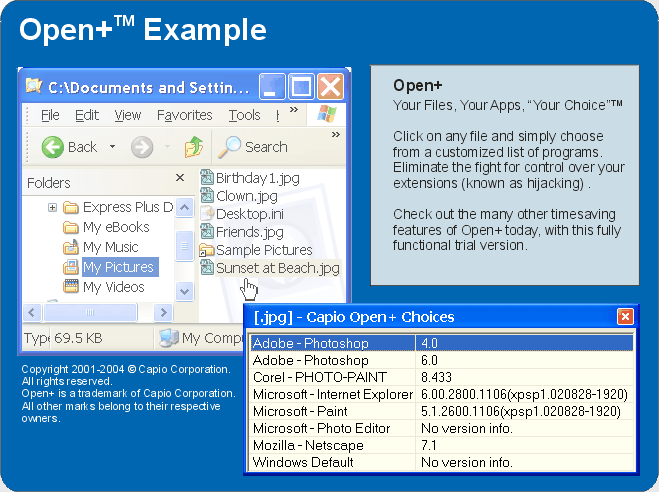Click the green Back arrow icon
659x492 pixels.
tap(53, 147)
